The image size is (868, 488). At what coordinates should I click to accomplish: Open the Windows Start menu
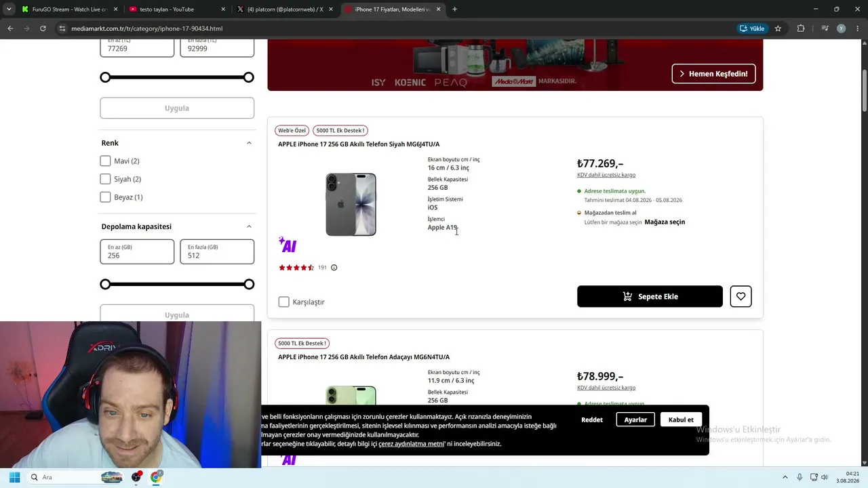pyautogui.click(x=14, y=477)
